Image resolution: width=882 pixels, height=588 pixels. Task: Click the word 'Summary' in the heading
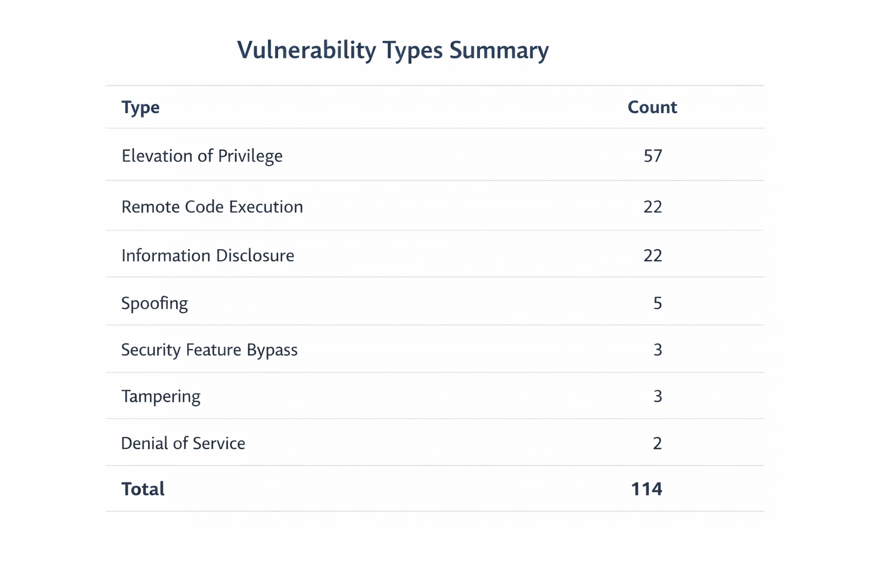498,51
